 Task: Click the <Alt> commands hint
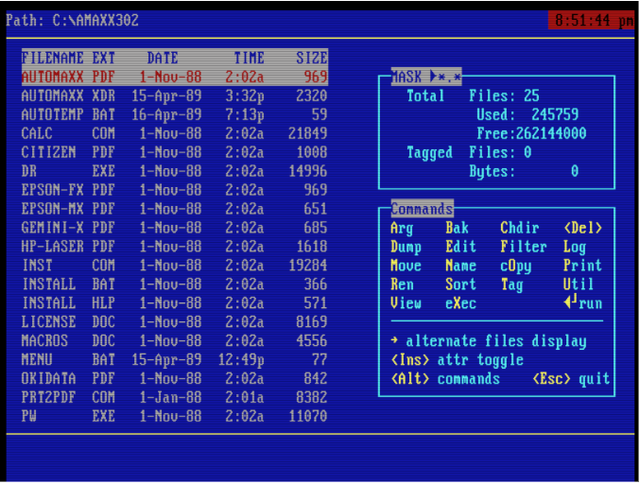(x=445, y=379)
